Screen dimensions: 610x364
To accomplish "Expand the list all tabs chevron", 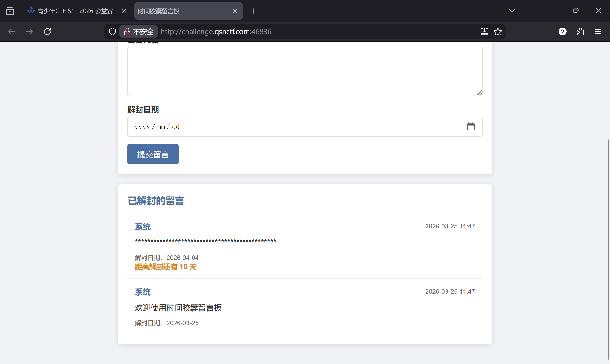I will (x=512, y=11).
